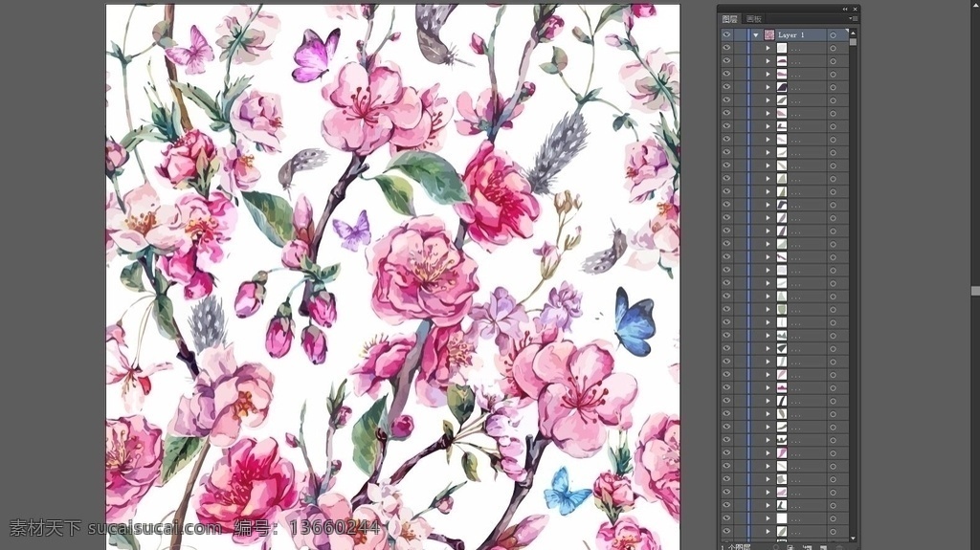Select the Layer 1 name label

[x=791, y=35]
